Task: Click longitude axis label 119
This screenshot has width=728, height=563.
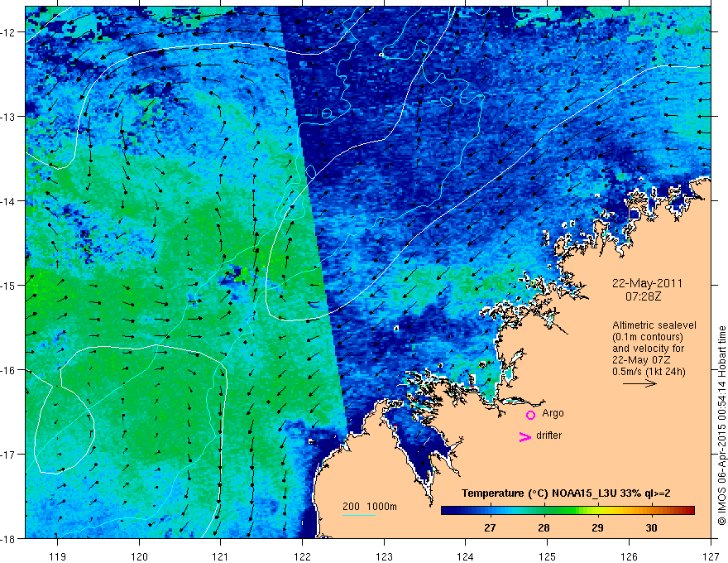Action: 57,556
